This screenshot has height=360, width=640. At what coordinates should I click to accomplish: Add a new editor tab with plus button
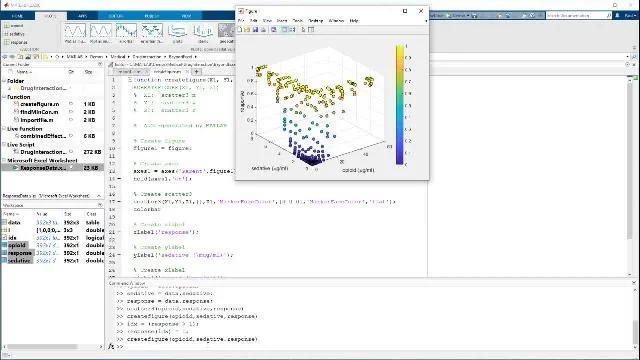(x=196, y=72)
